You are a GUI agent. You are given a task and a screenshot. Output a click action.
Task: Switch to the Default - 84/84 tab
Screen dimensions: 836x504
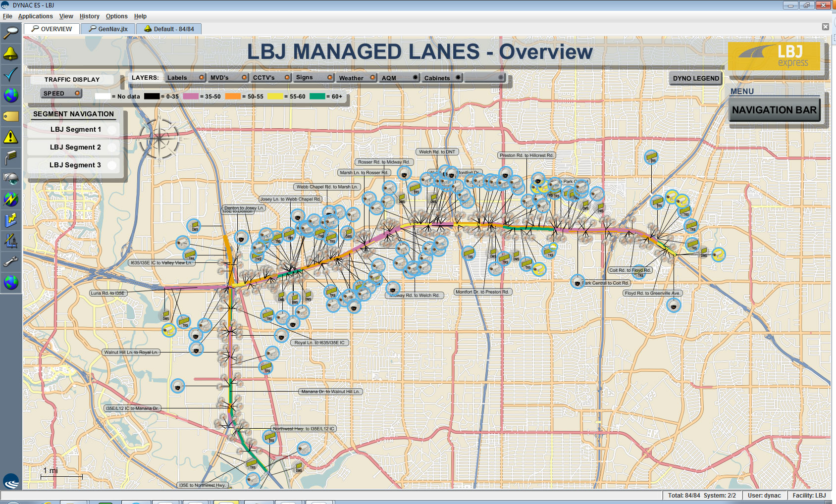click(169, 29)
